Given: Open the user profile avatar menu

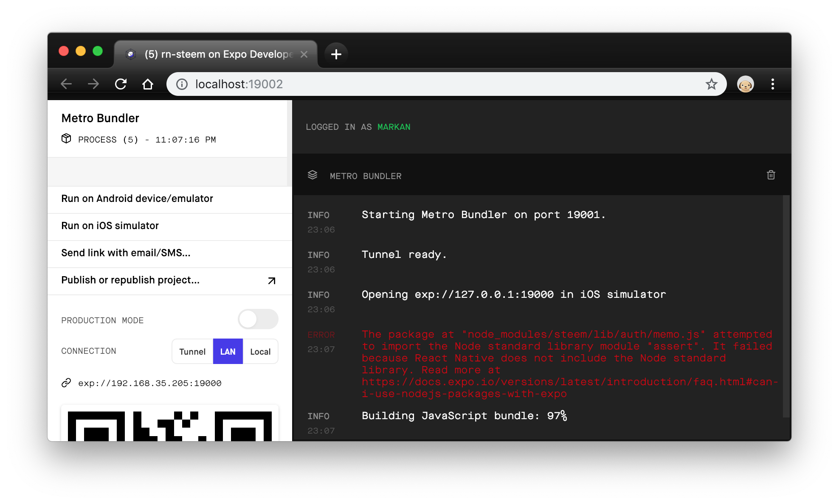Looking at the screenshot, I should coord(745,84).
